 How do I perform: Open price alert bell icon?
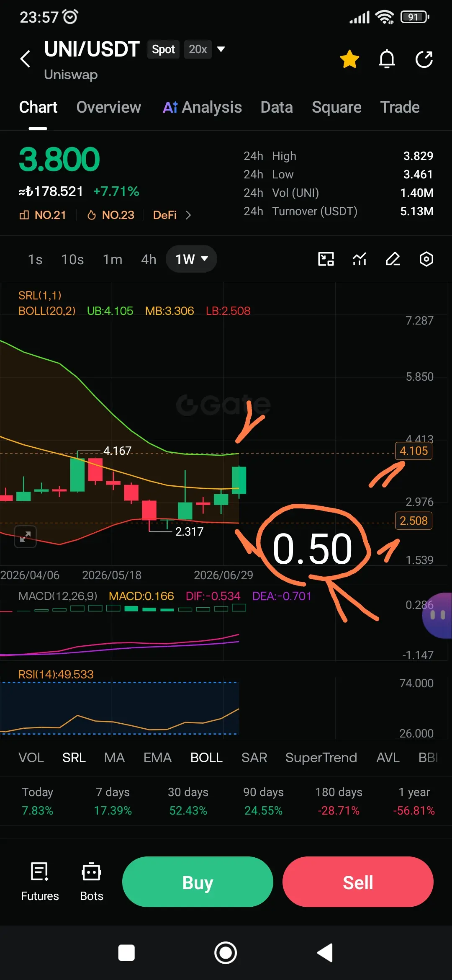pyautogui.click(x=387, y=59)
